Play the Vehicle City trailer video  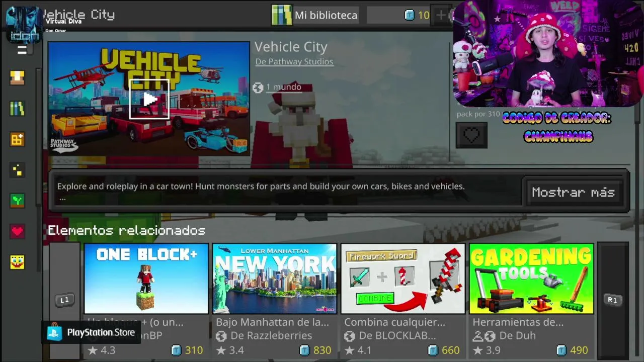pyautogui.click(x=149, y=99)
